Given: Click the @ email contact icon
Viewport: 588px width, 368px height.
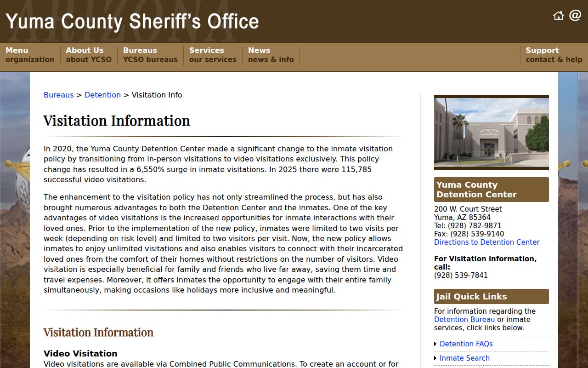Looking at the screenshot, I should point(575,15).
